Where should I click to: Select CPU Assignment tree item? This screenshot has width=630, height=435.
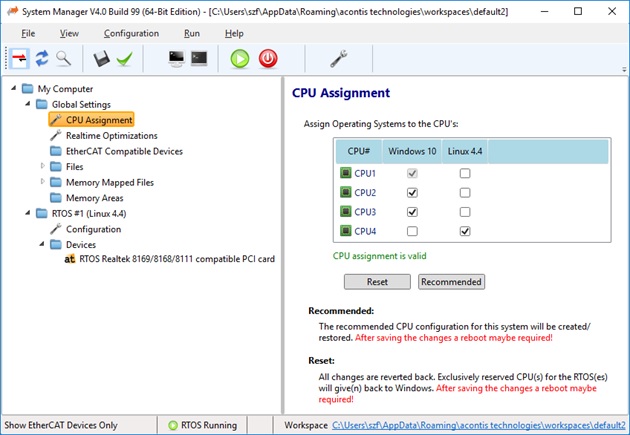click(91, 120)
